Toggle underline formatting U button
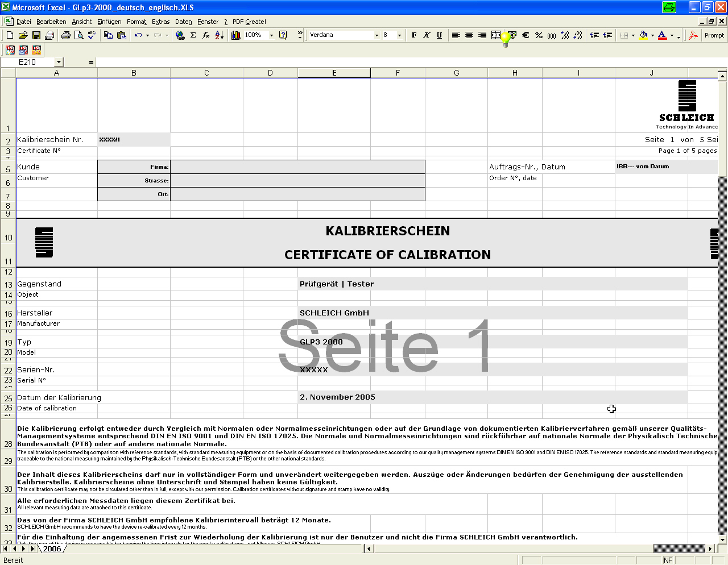The height and width of the screenshot is (565, 728). pos(440,35)
